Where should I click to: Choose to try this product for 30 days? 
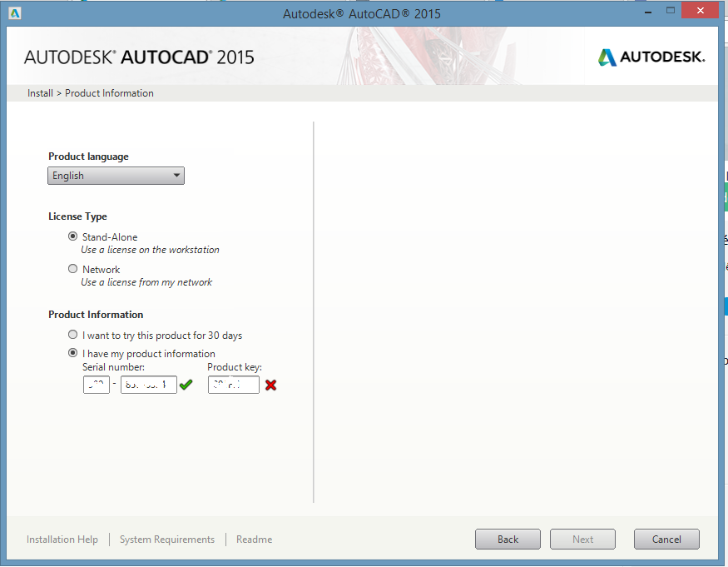pos(72,335)
